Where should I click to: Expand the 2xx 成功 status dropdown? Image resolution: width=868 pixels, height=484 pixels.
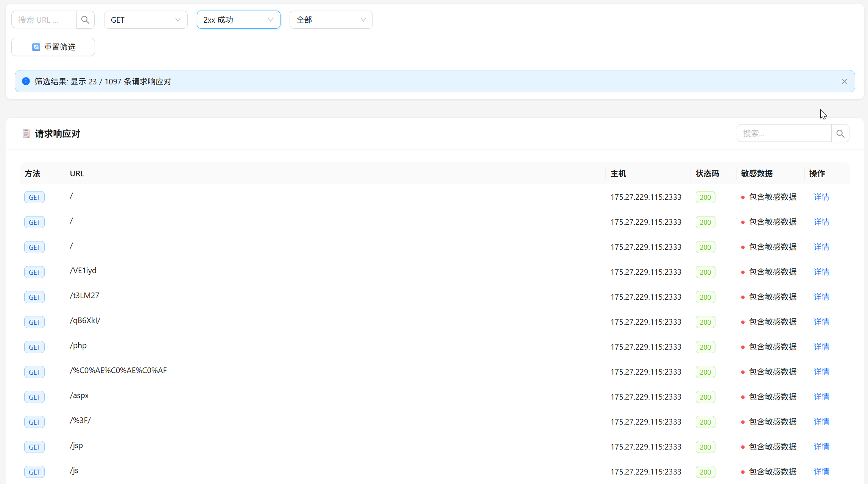(x=238, y=20)
